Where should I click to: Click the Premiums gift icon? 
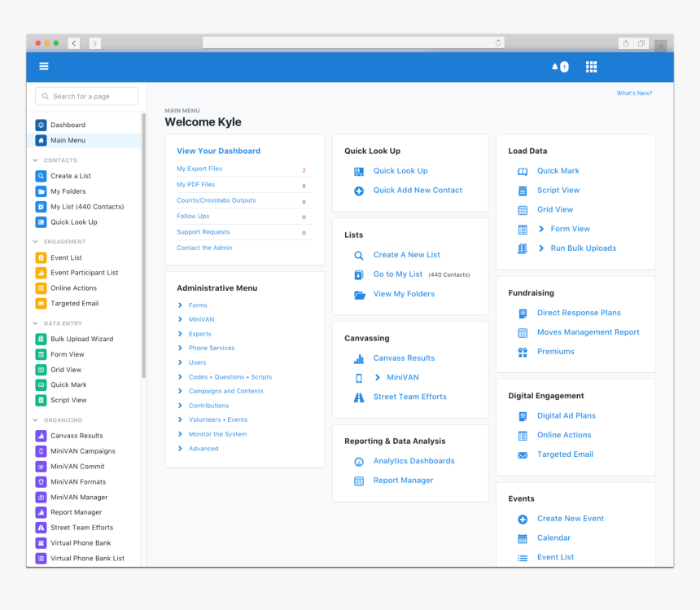[x=523, y=352]
